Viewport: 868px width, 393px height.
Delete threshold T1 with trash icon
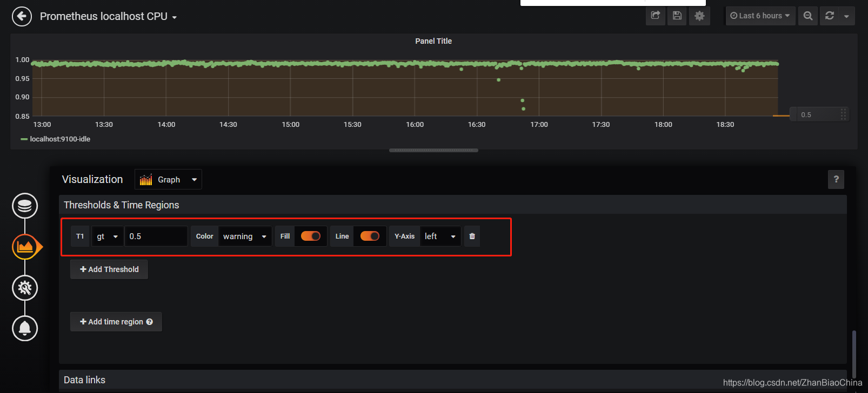472,236
